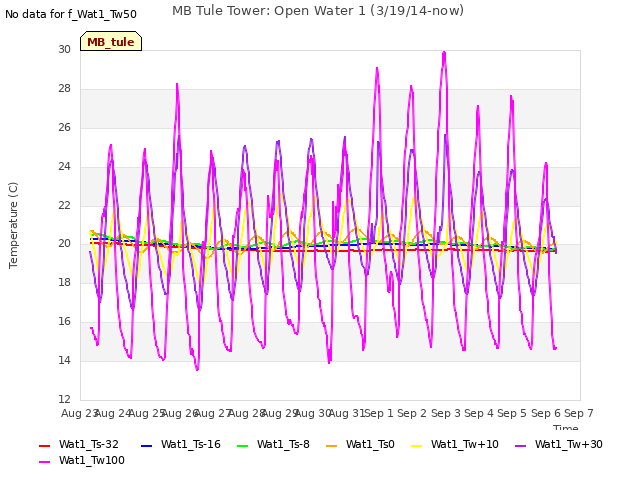
Task: Click the Sep 1 magenta peak near 29
Action: [x=377, y=69]
